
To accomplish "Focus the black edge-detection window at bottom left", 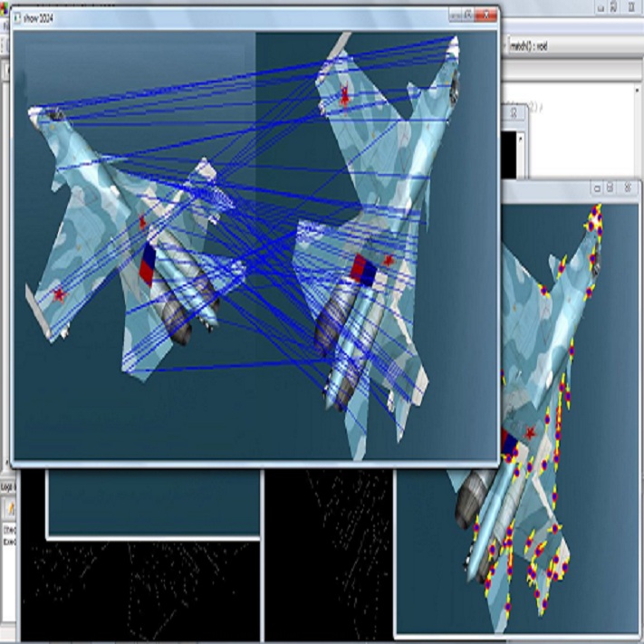I will (x=139, y=591).
